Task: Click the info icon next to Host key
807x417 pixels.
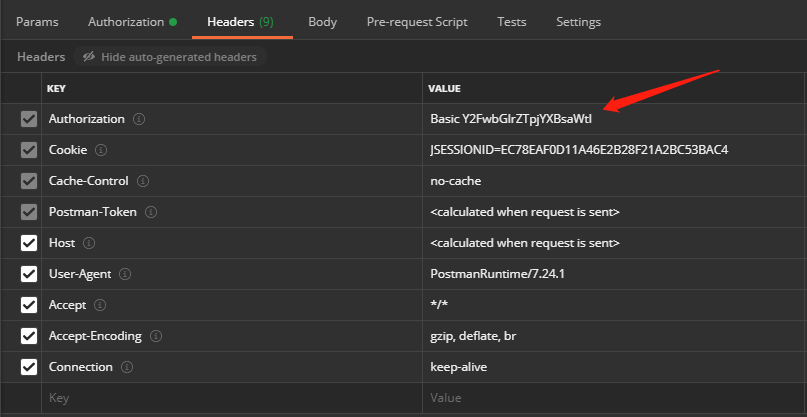Action: [89, 243]
